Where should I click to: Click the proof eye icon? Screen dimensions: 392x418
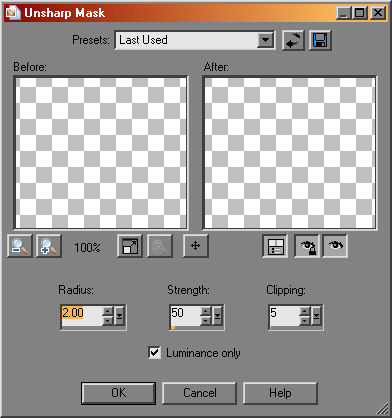tap(335, 246)
